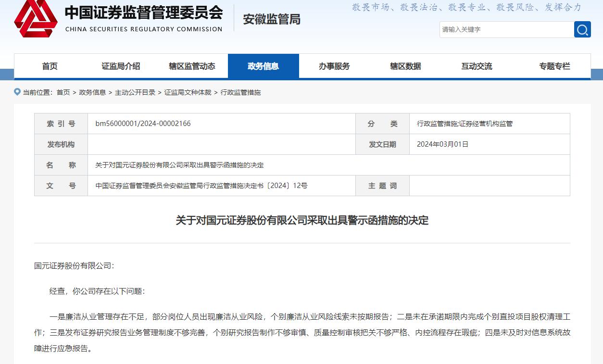Click the 名称 table label
Image resolution: width=603 pixels, height=364 pixels.
point(61,165)
